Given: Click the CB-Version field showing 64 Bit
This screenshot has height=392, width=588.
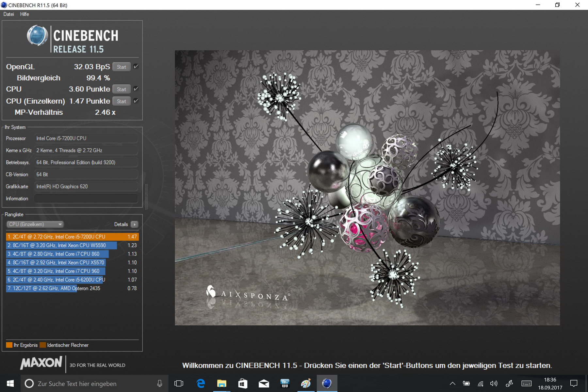Looking at the screenshot, I should pyautogui.click(x=86, y=174).
